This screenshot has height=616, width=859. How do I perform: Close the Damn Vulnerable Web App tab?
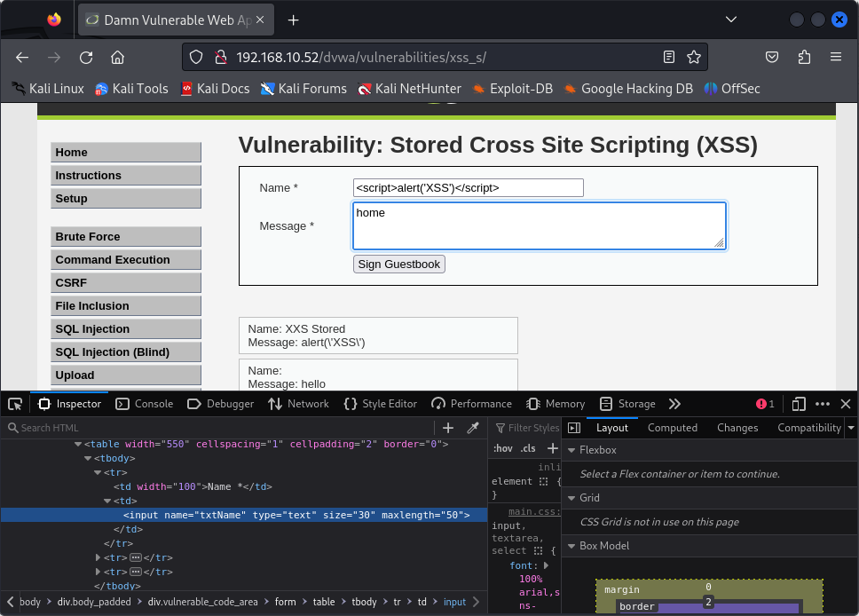(x=260, y=20)
